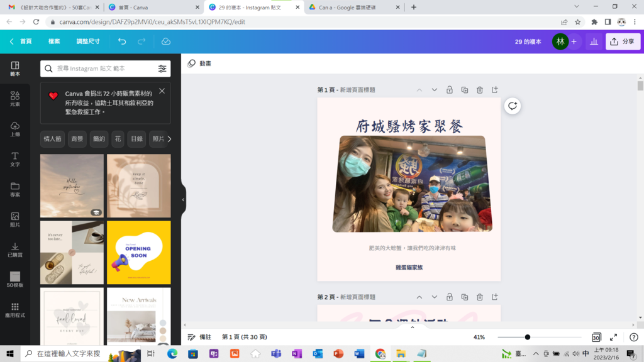Delete page 2 with trash icon
Screen dimensions: 644x362
(480, 297)
